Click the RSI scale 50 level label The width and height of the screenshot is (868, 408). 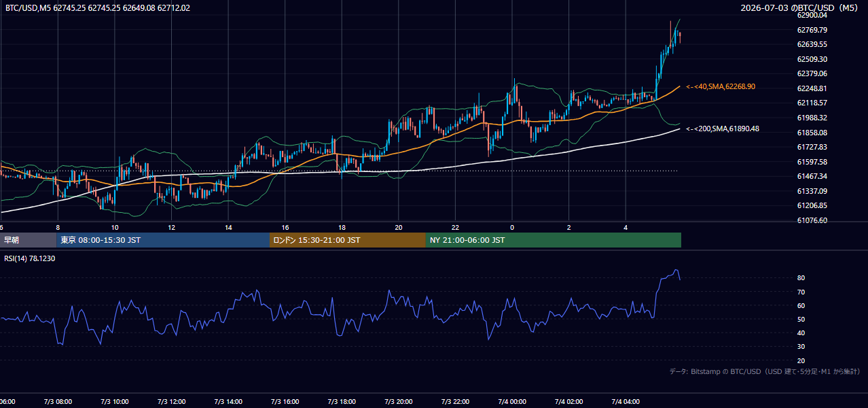tap(801, 319)
